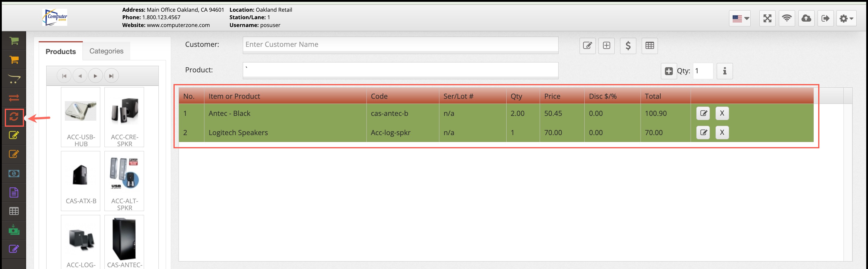Focus the Enter Customer Name field
Screen dimensions: 868x269
click(400, 44)
